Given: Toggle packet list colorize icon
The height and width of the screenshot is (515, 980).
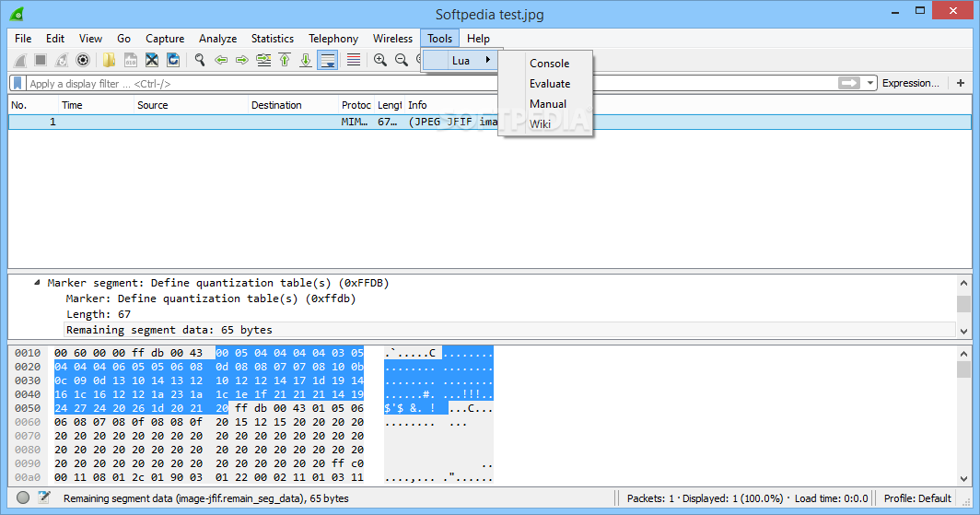Looking at the screenshot, I should 354,60.
